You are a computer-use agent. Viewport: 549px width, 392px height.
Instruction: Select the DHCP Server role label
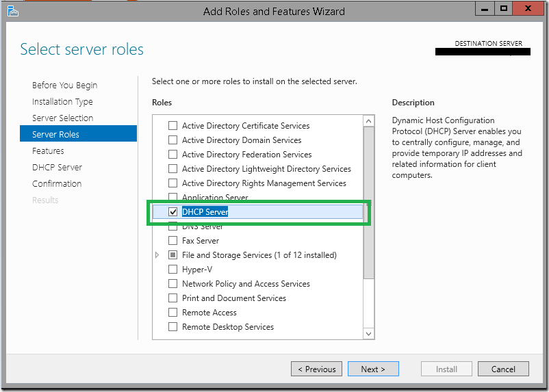pyautogui.click(x=205, y=212)
